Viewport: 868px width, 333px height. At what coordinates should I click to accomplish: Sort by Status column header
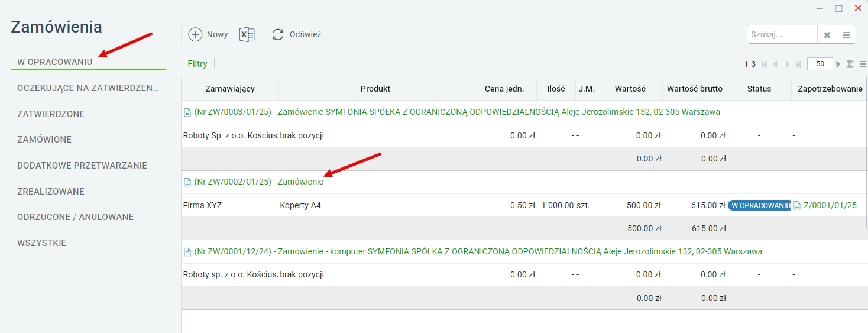pyautogui.click(x=759, y=89)
